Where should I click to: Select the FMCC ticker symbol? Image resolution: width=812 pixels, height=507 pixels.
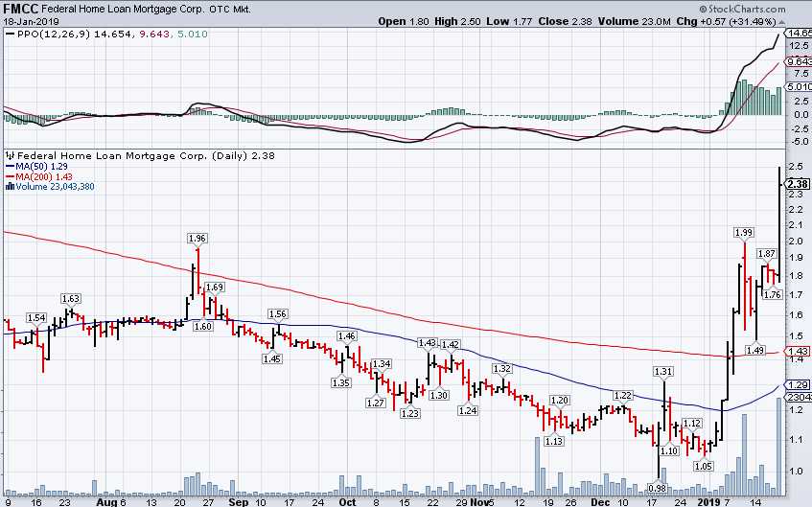(x=21, y=8)
